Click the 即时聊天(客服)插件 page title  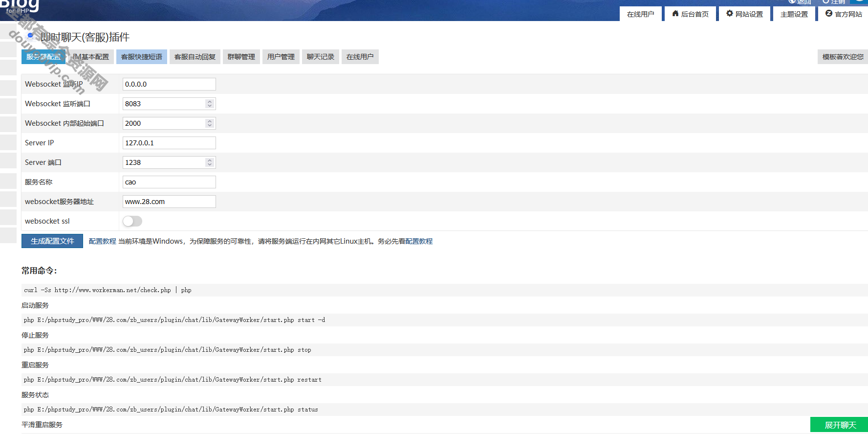(85, 37)
